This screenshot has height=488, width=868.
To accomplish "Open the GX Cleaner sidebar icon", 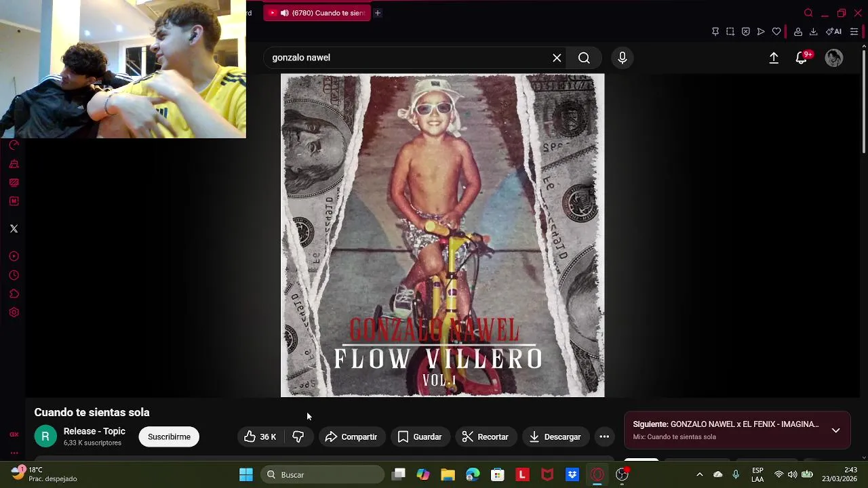I will 14,164.
